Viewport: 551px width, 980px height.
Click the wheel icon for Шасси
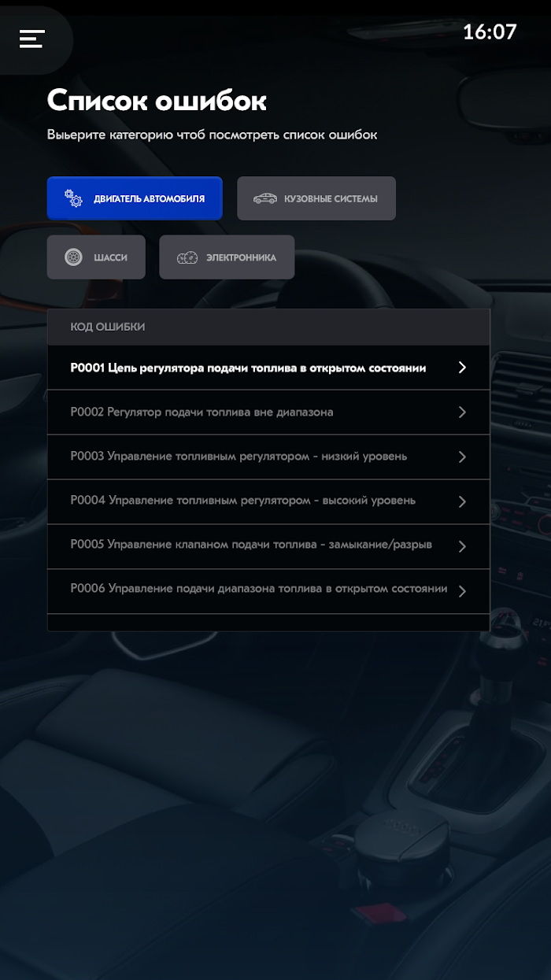coord(73,257)
